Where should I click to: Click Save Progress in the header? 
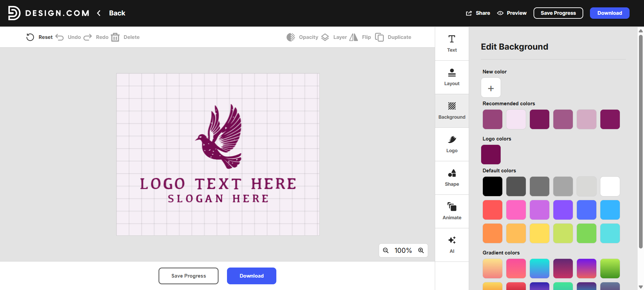[x=558, y=13]
